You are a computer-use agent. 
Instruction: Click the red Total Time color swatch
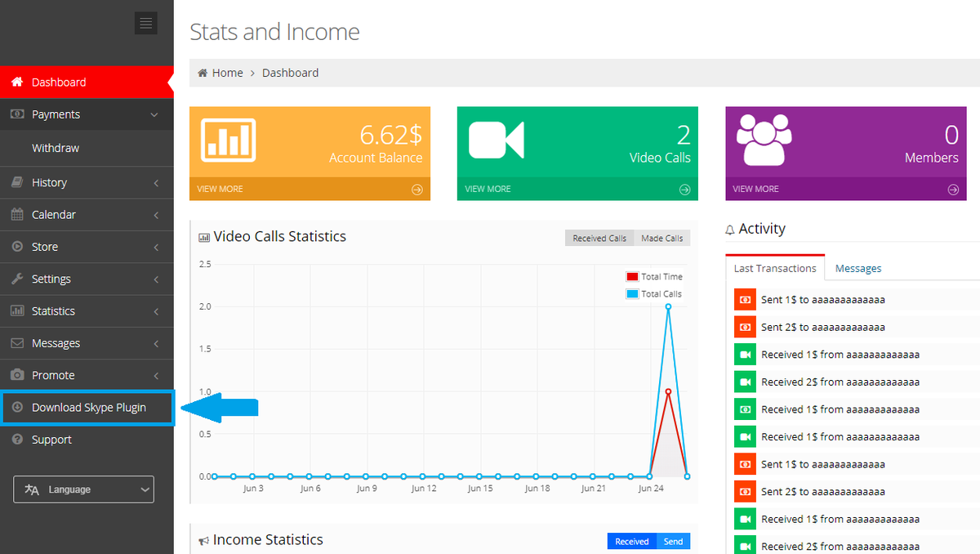(632, 277)
